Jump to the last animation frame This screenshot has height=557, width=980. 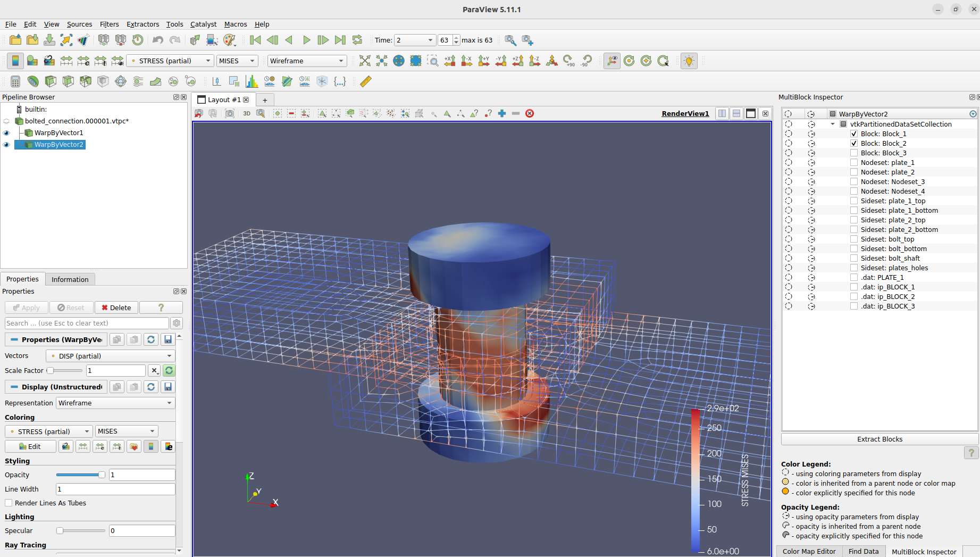(340, 40)
